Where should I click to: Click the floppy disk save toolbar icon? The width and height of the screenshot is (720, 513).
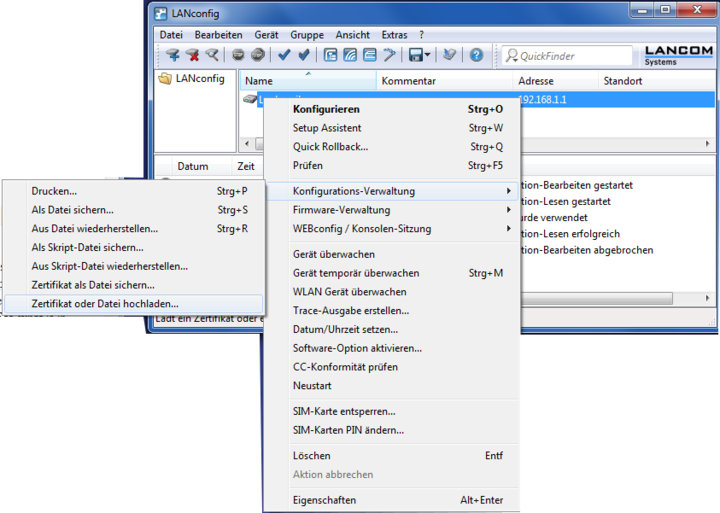pos(416,56)
